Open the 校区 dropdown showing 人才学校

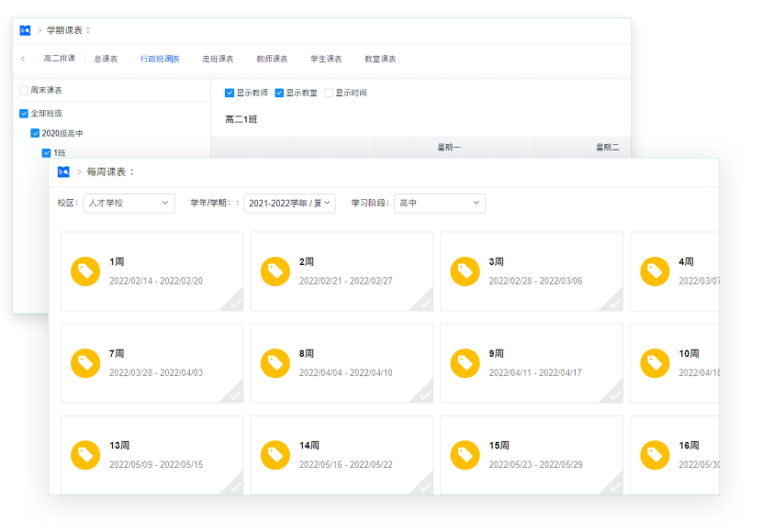(x=129, y=203)
